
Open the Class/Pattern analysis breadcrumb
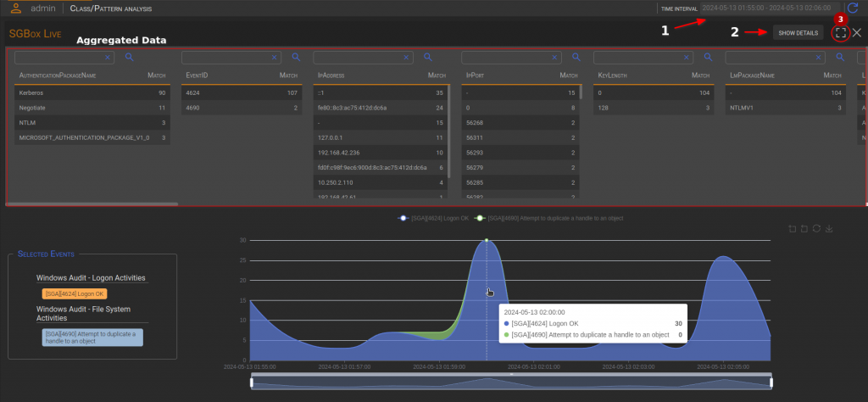[111, 8]
